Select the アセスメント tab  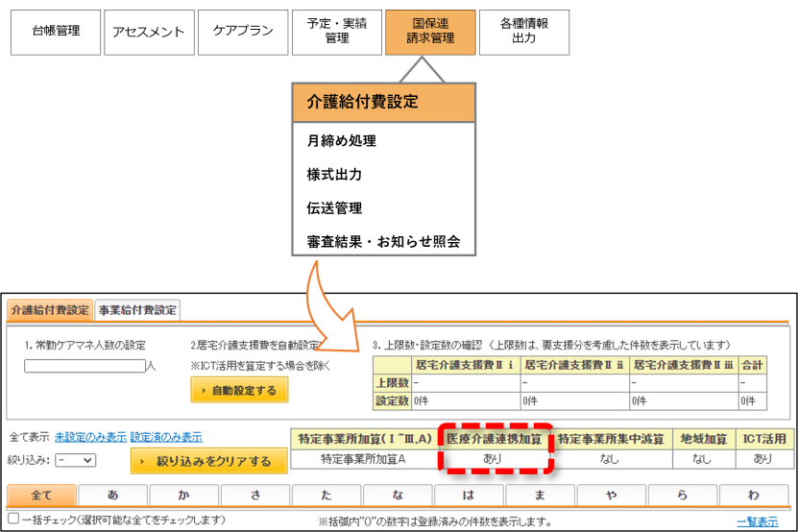(x=149, y=32)
